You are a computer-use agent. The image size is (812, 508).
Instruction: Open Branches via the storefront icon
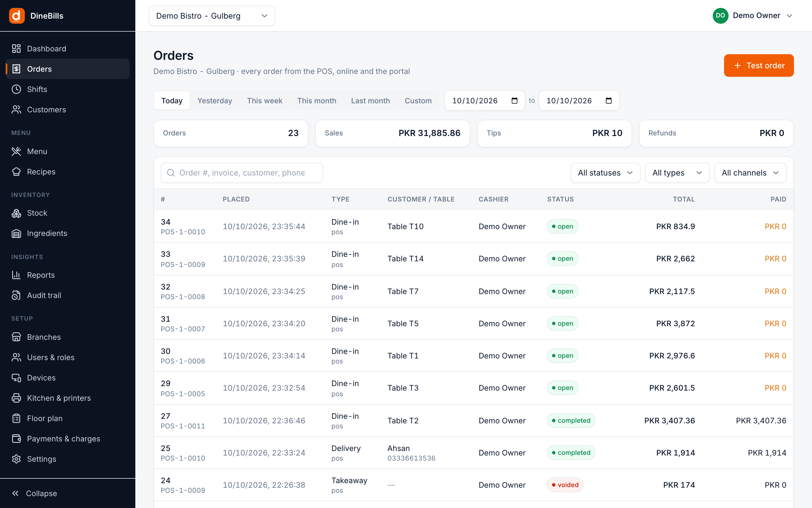[16, 337]
